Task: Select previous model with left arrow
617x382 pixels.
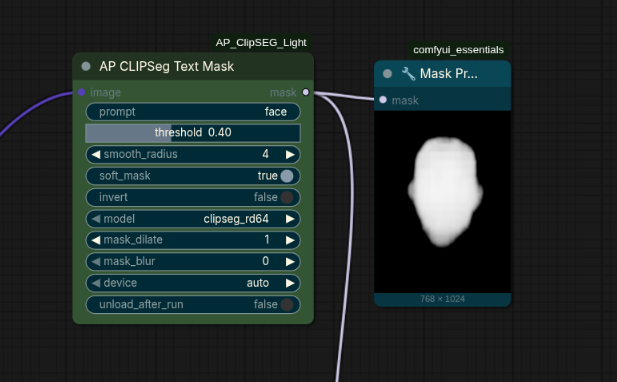Action: pos(96,219)
